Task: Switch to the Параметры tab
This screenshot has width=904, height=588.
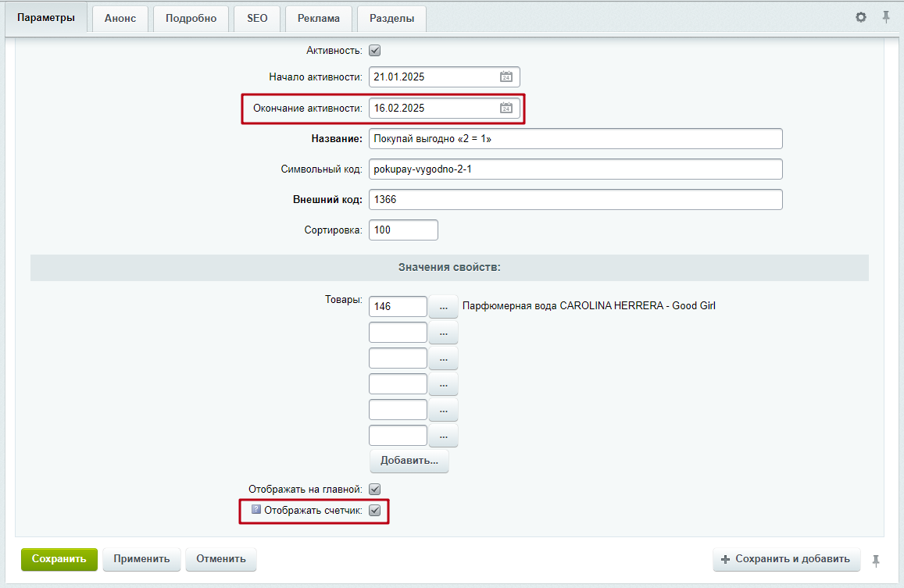Action: pos(46,17)
